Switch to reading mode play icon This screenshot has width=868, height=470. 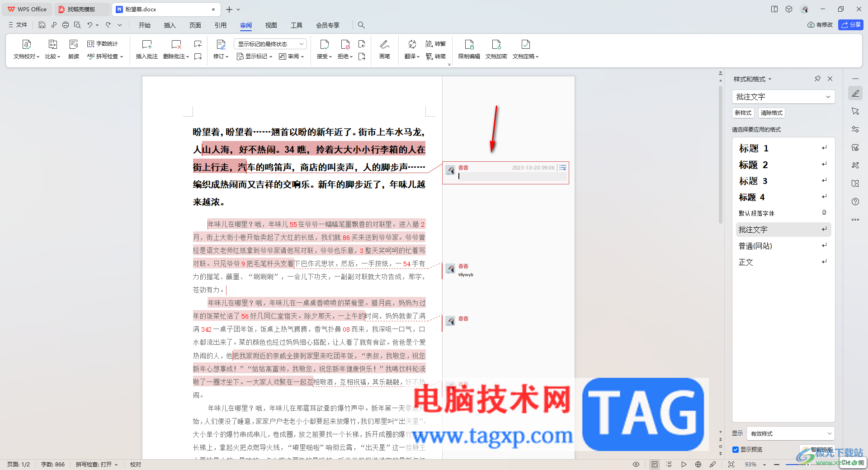[x=684, y=464]
